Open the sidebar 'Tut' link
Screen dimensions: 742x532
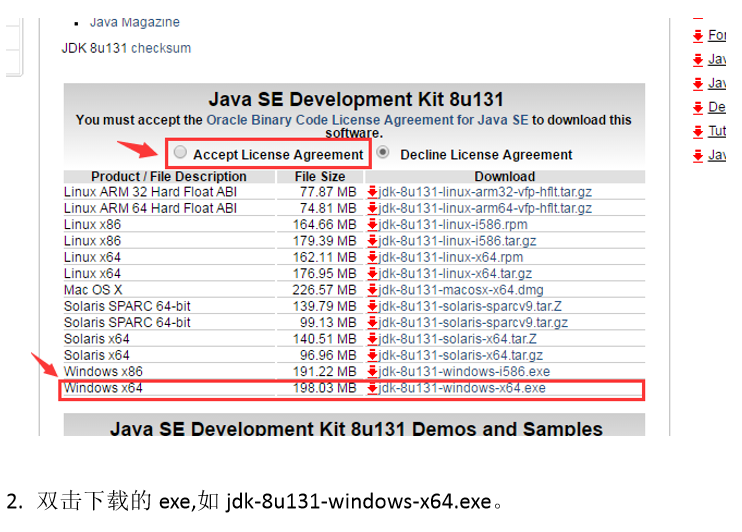click(x=717, y=131)
